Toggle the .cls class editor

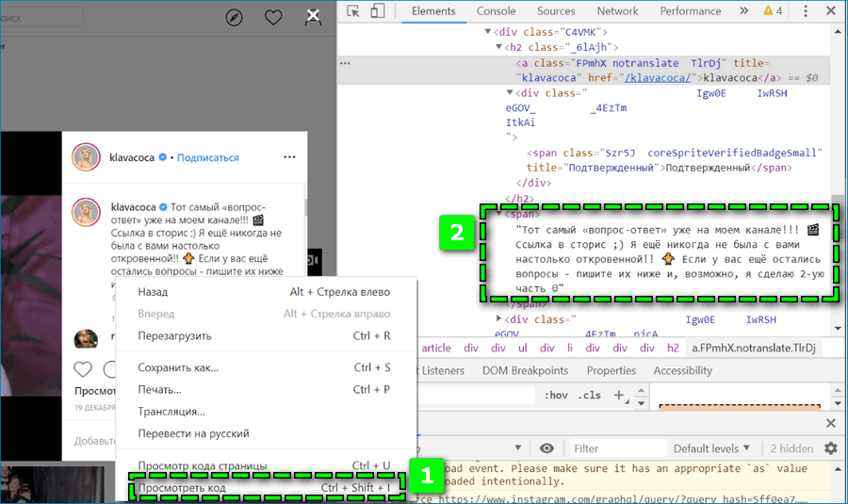coord(589,396)
